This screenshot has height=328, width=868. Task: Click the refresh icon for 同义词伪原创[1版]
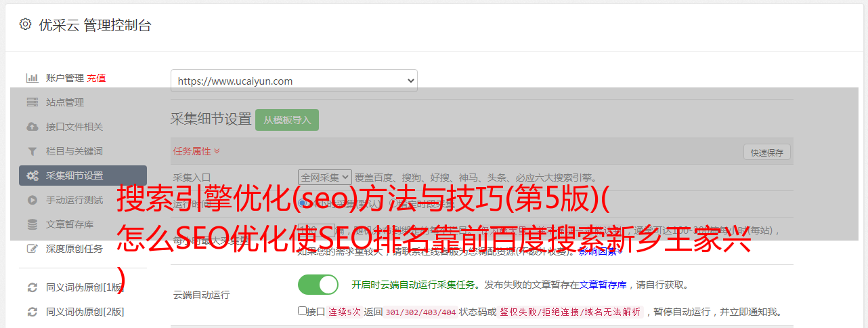(x=32, y=287)
